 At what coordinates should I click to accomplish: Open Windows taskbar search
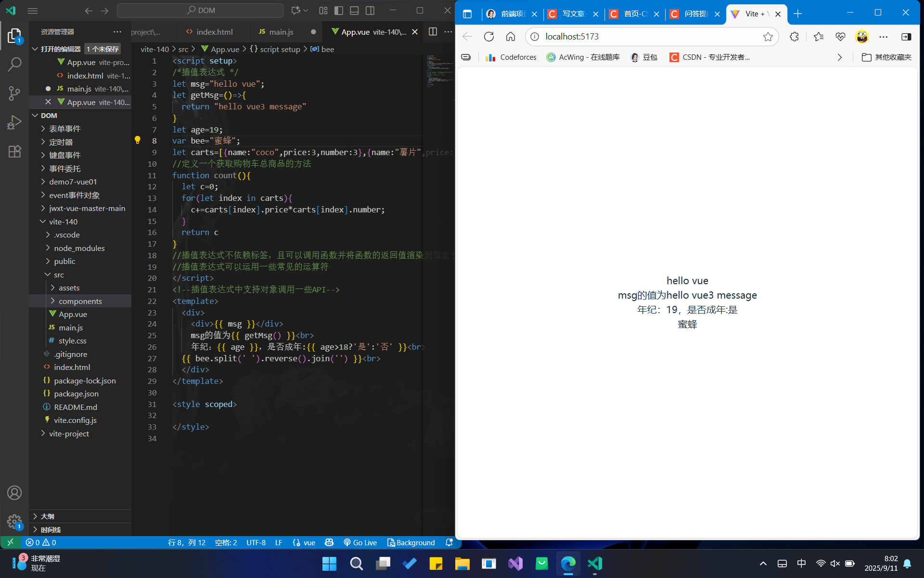pos(356,564)
